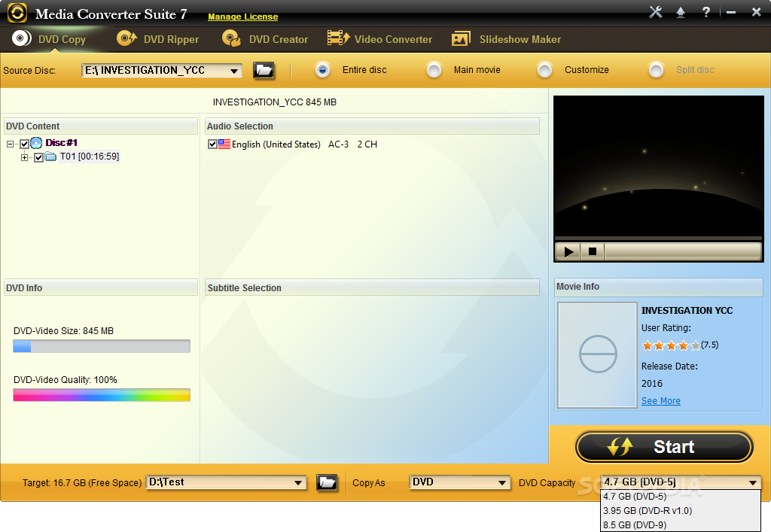Image resolution: width=771 pixels, height=532 pixels.
Task: Open the target path D:\Test dropdown
Action: click(x=298, y=483)
